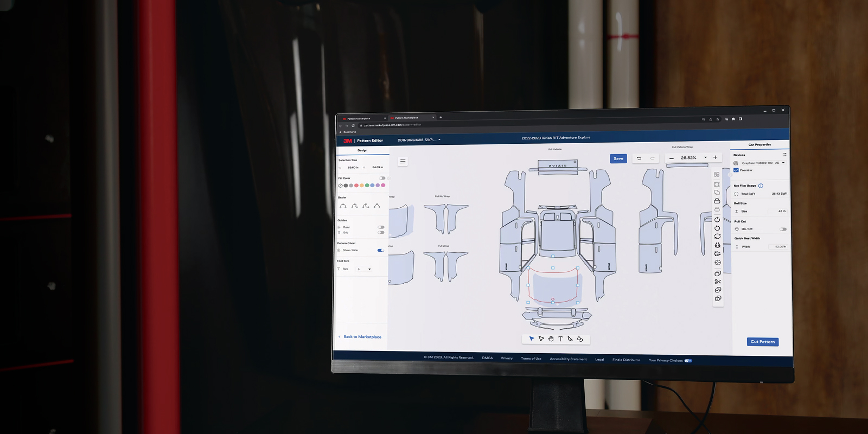
Task: Click the circular target icon in side toolbar
Action: pyautogui.click(x=717, y=263)
